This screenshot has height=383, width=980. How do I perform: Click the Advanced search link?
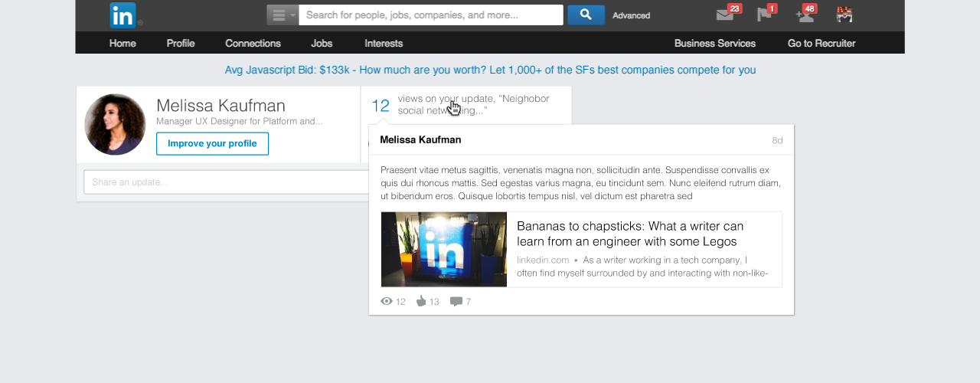point(632,15)
